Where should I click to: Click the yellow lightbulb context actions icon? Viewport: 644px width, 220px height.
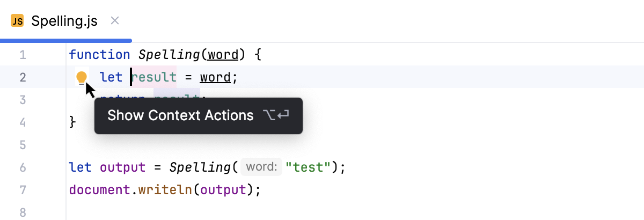pos(82,77)
